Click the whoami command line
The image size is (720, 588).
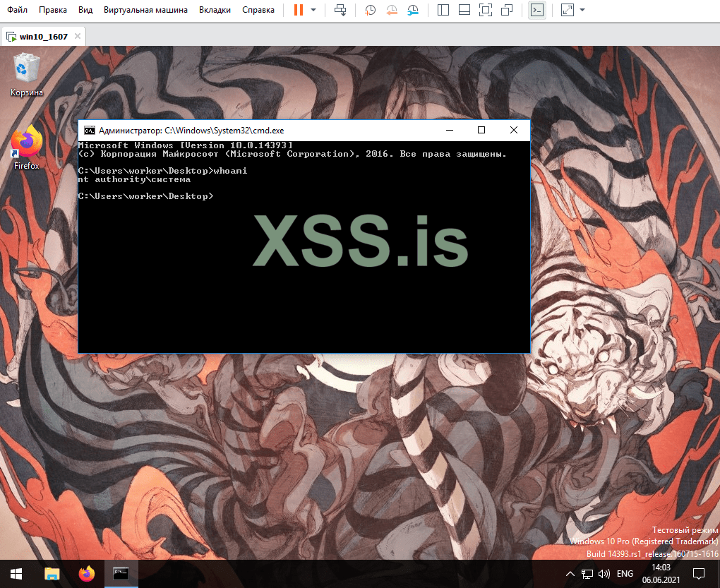click(162, 171)
